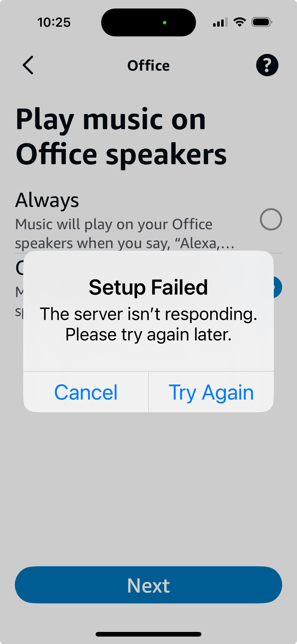Tap the Always option description text

pos(125,234)
